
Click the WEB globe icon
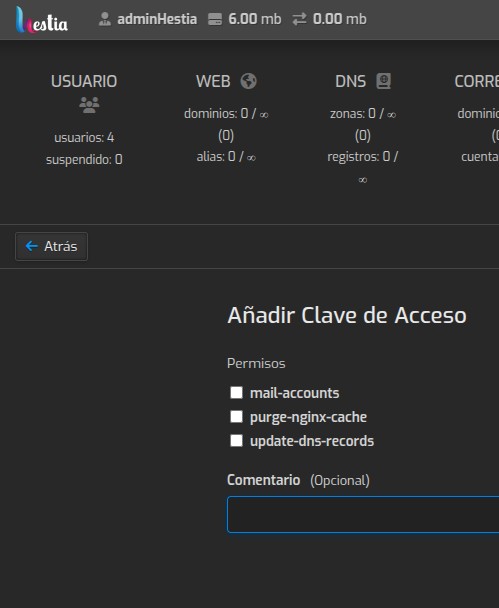tap(249, 81)
